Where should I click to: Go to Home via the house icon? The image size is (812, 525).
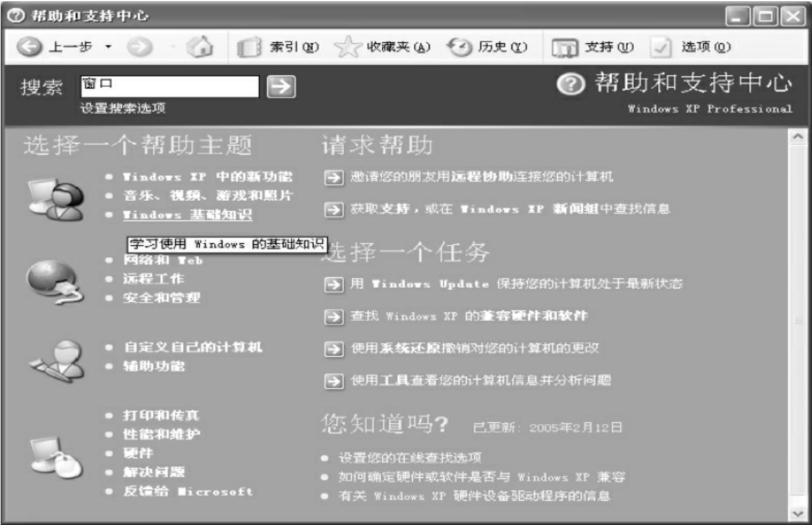click(x=200, y=46)
